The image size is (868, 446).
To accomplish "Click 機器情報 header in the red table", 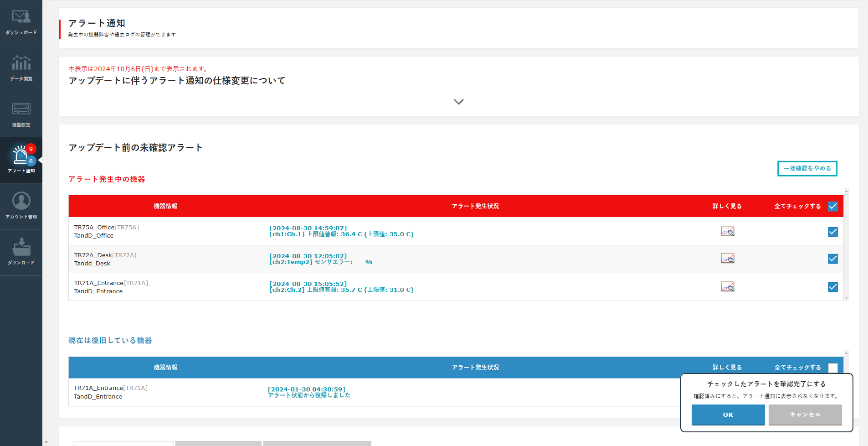I will [x=165, y=206].
